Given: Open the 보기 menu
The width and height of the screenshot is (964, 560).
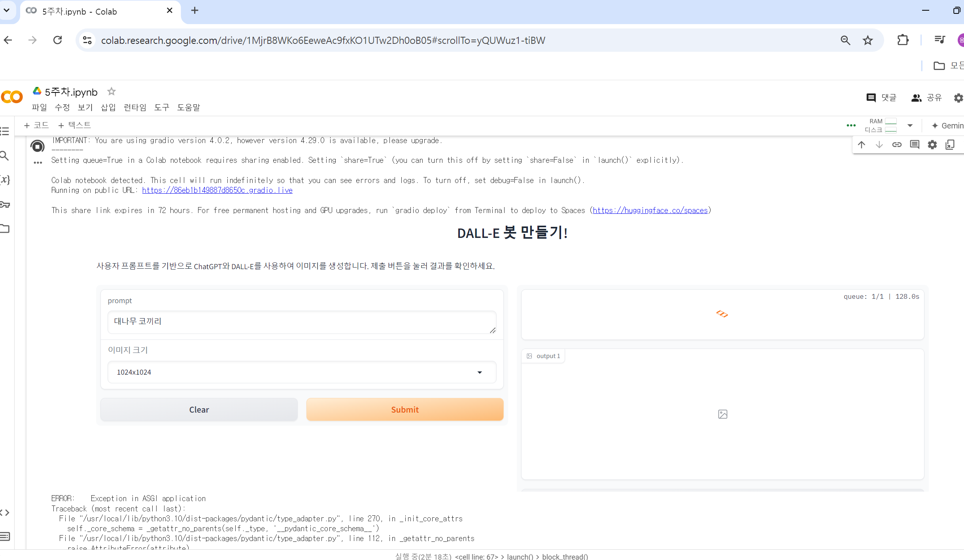Looking at the screenshot, I should (x=85, y=107).
